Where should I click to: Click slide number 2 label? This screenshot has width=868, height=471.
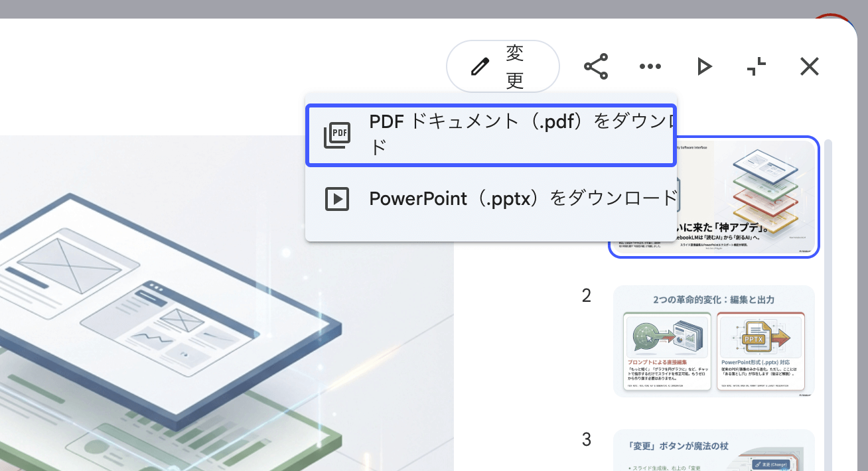point(586,296)
